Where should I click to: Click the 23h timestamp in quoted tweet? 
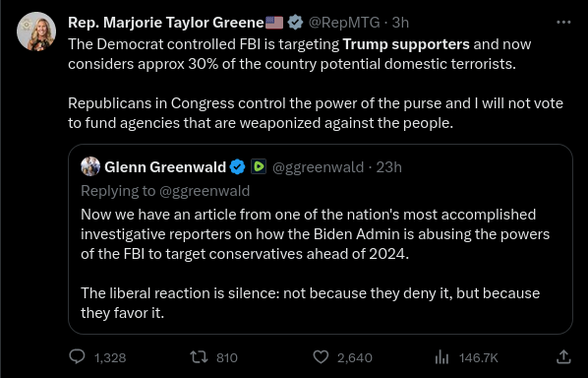click(388, 167)
